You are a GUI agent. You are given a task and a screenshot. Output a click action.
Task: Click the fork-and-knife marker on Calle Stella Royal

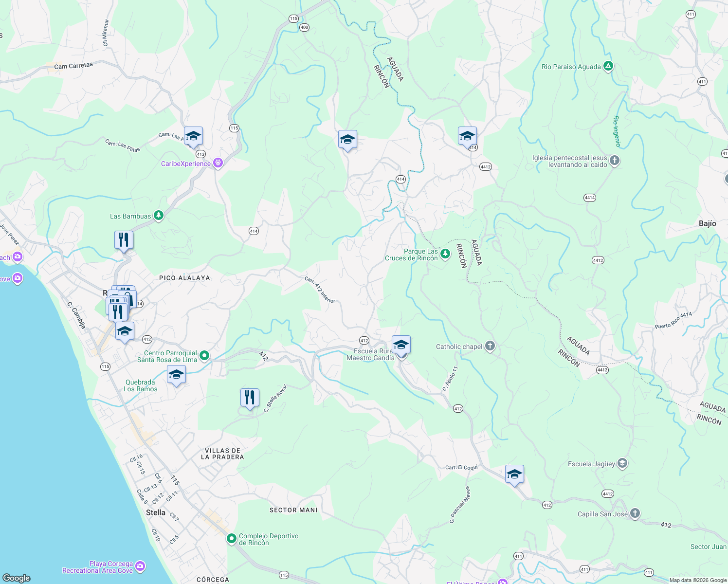pos(250,398)
